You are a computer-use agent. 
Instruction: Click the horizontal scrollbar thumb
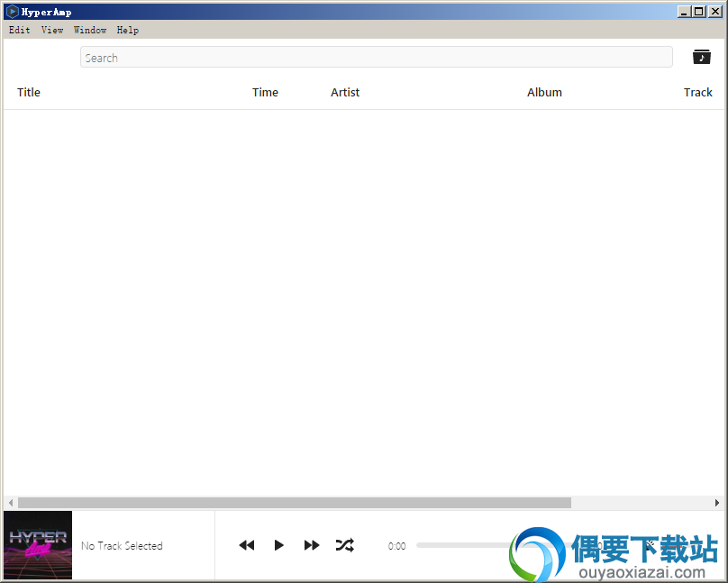coord(295,503)
